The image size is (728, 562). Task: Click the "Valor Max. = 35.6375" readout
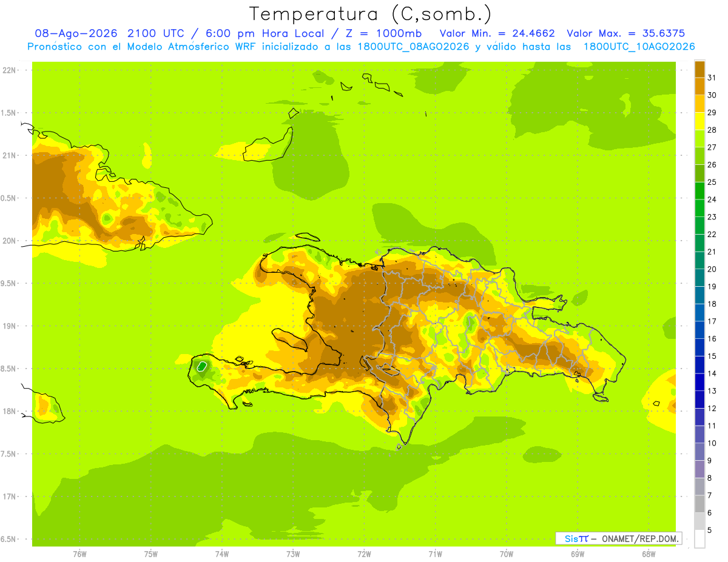(626, 33)
